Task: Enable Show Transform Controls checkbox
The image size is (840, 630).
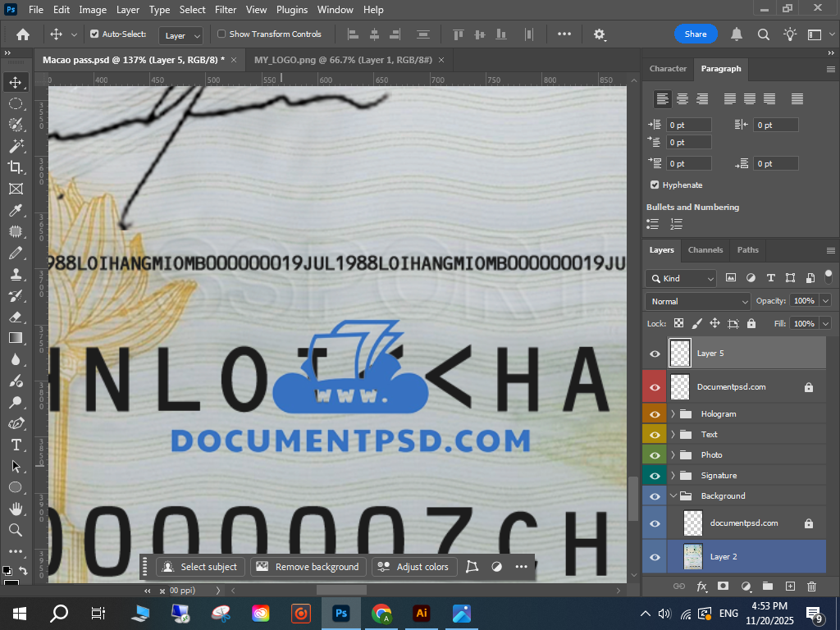Action: point(221,34)
